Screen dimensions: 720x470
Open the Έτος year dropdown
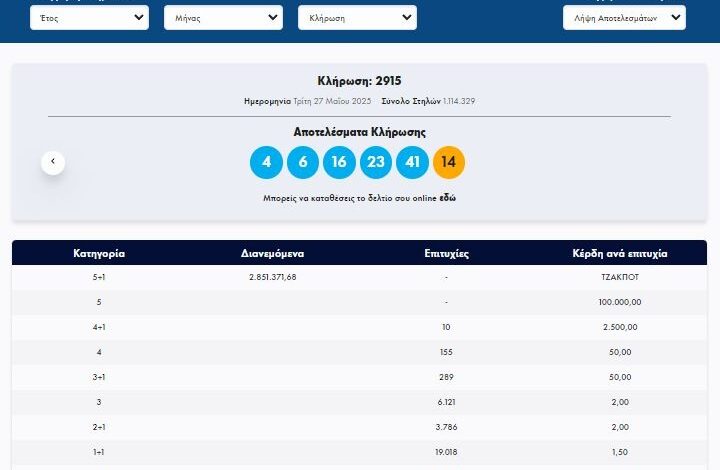point(89,17)
